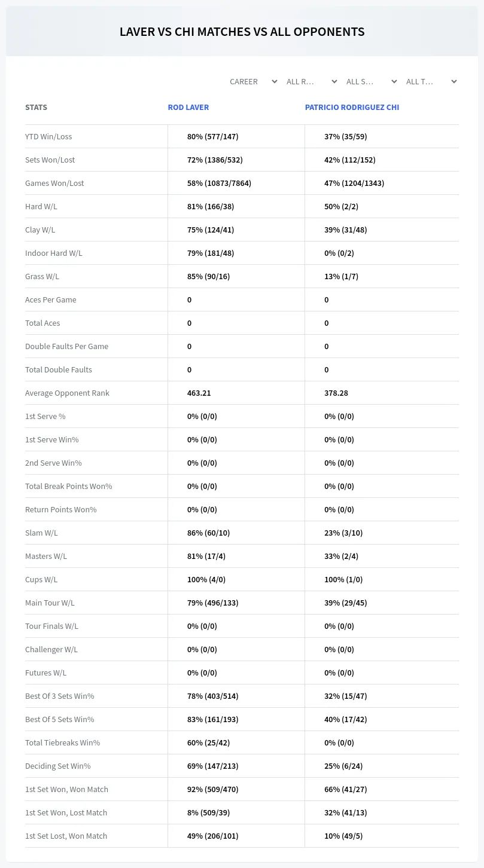Select the Grass W/L stat label
The width and height of the screenshot is (484, 868).
click(x=42, y=276)
